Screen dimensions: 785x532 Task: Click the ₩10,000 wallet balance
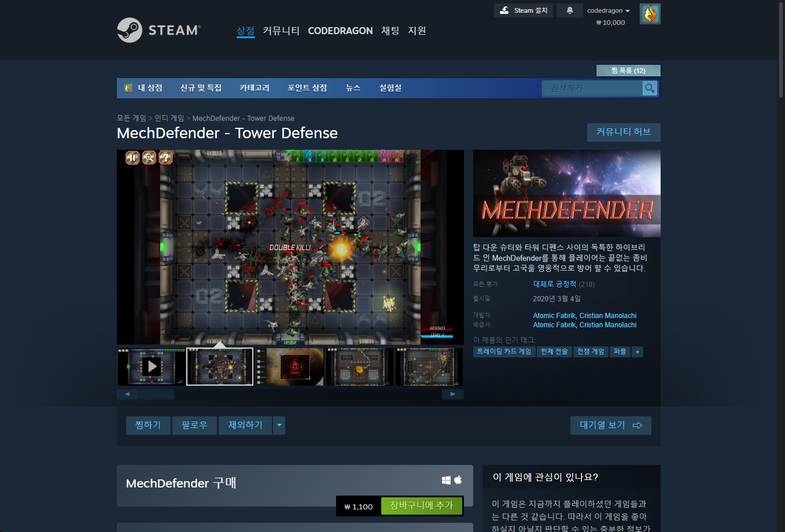[x=610, y=23]
